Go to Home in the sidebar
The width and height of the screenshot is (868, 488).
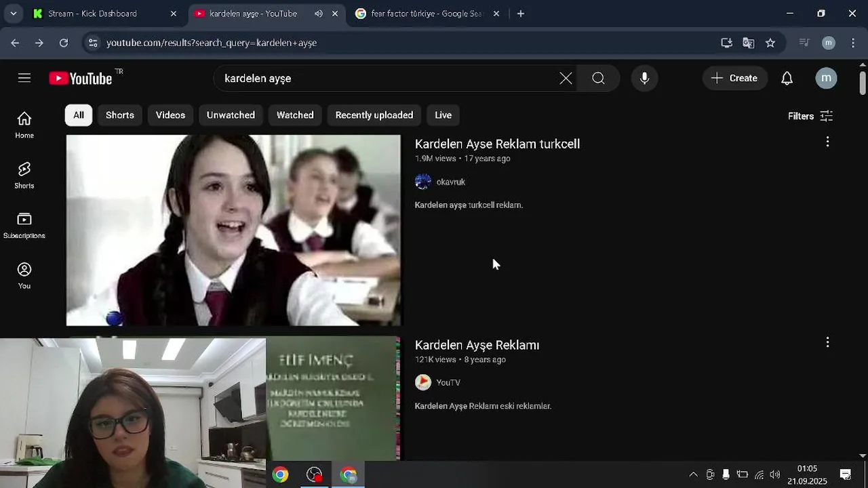pos(24,125)
